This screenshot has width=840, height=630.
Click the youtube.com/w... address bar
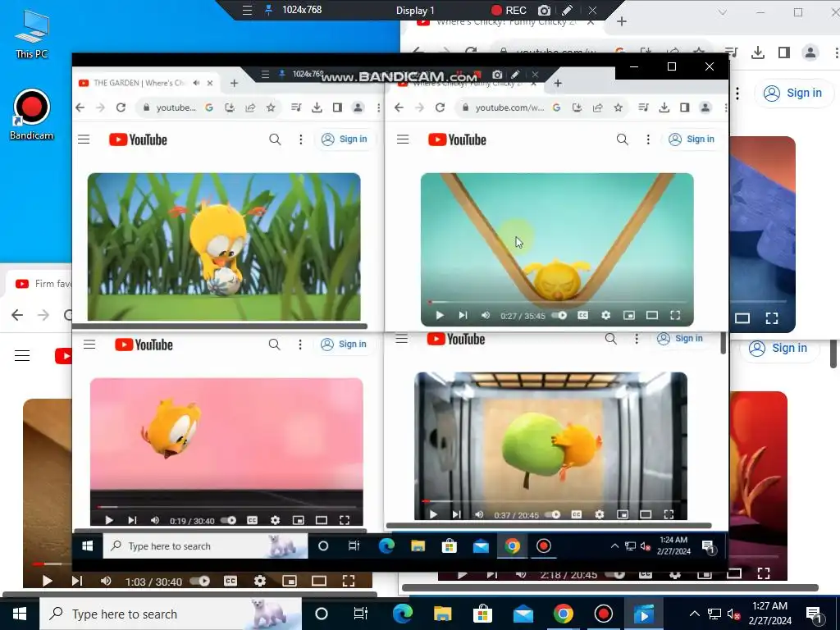point(509,107)
